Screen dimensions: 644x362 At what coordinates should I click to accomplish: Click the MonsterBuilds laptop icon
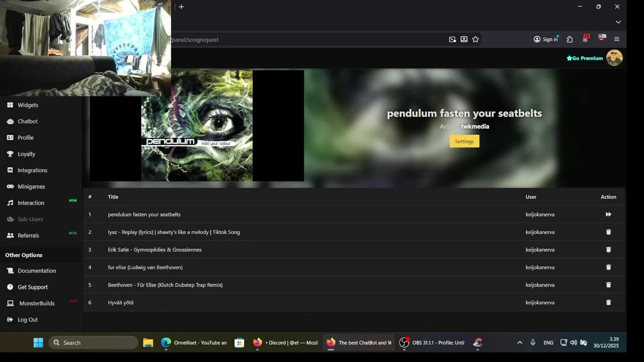[x=10, y=303]
